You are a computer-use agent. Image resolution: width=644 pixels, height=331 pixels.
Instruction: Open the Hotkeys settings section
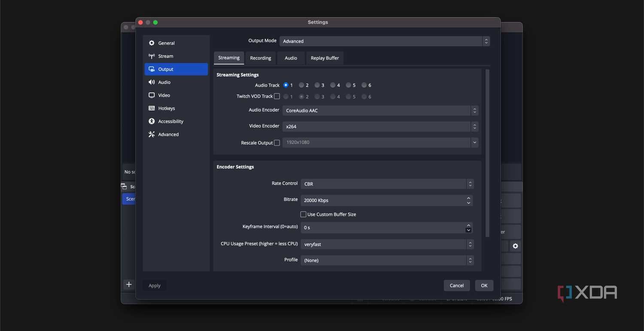pos(176,108)
